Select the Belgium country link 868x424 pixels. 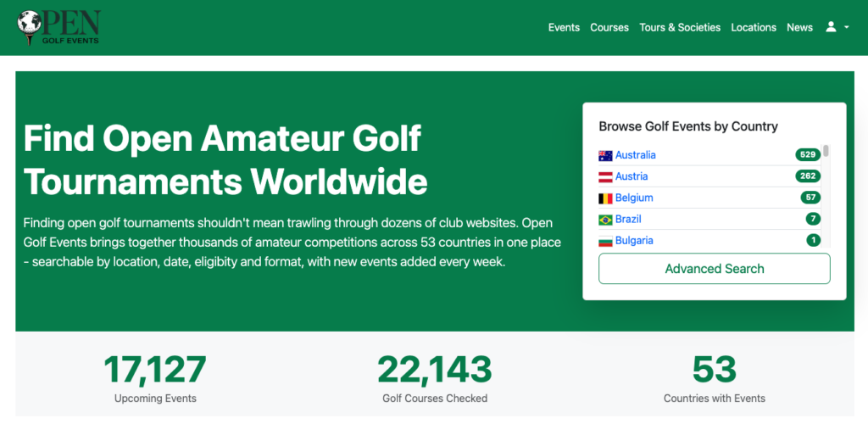click(x=634, y=198)
